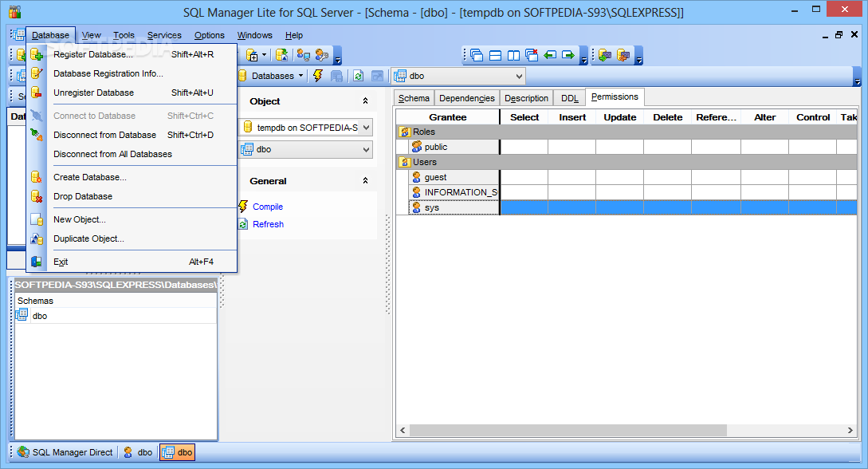Open the user permissions (key) toolbar icon
868x469 pixels.
(x=322, y=55)
